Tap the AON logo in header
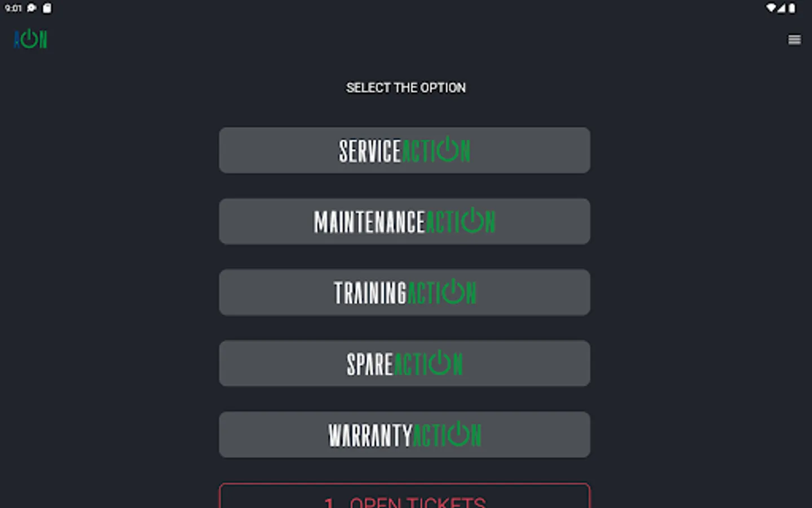Viewport: 812px width, 508px height. (x=30, y=39)
